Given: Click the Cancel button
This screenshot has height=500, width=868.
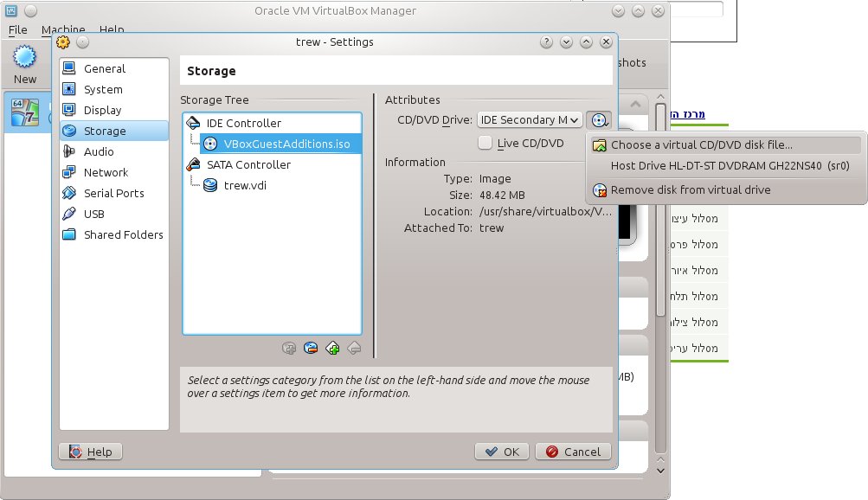Looking at the screenshot, I should click(573, 452).
